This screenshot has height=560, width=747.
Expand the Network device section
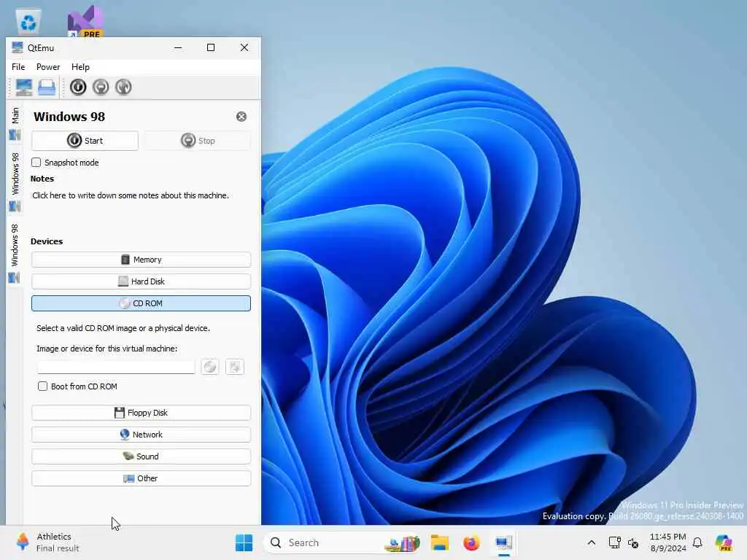coord(141,435)
